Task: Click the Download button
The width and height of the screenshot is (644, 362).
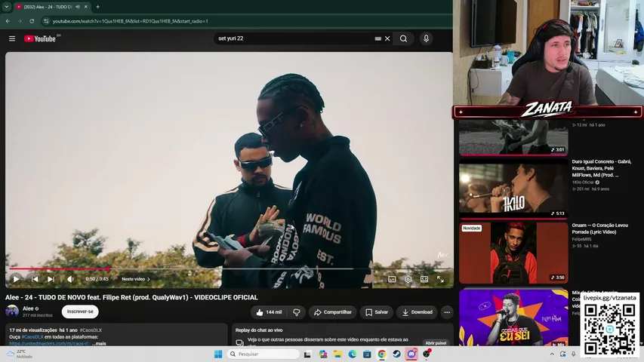Action: pos(417,312)
